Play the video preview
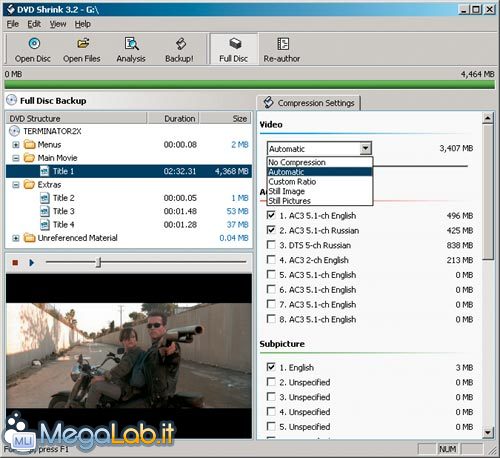 point(32,263)
